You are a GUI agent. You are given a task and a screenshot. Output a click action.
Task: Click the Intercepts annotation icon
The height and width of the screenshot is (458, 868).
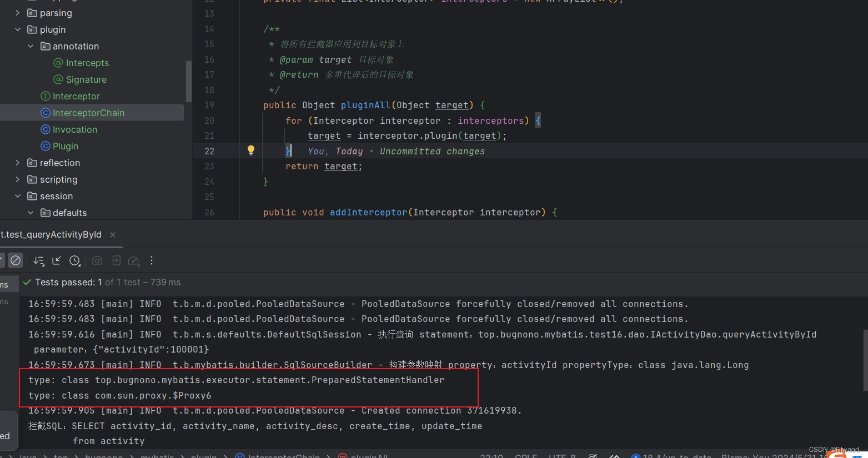point(58,63)
